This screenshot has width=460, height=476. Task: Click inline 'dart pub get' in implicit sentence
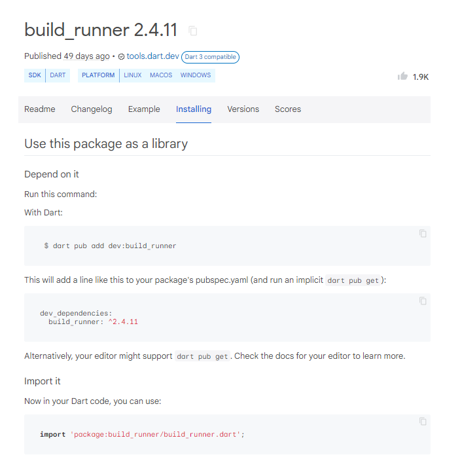click(353, 280)
